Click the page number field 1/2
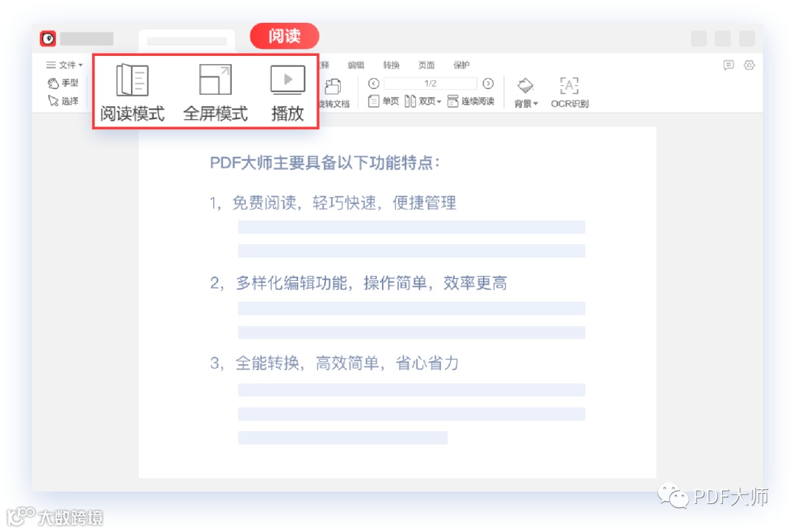 (431, 83)
